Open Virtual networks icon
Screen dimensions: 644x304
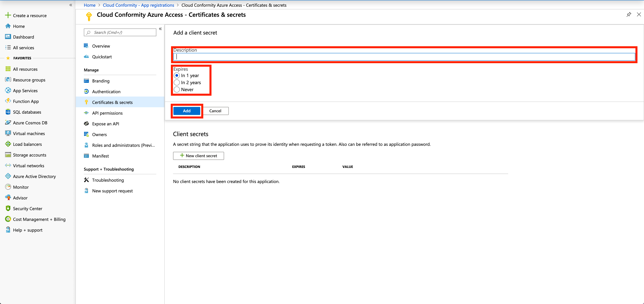click(x=8, y=165)
